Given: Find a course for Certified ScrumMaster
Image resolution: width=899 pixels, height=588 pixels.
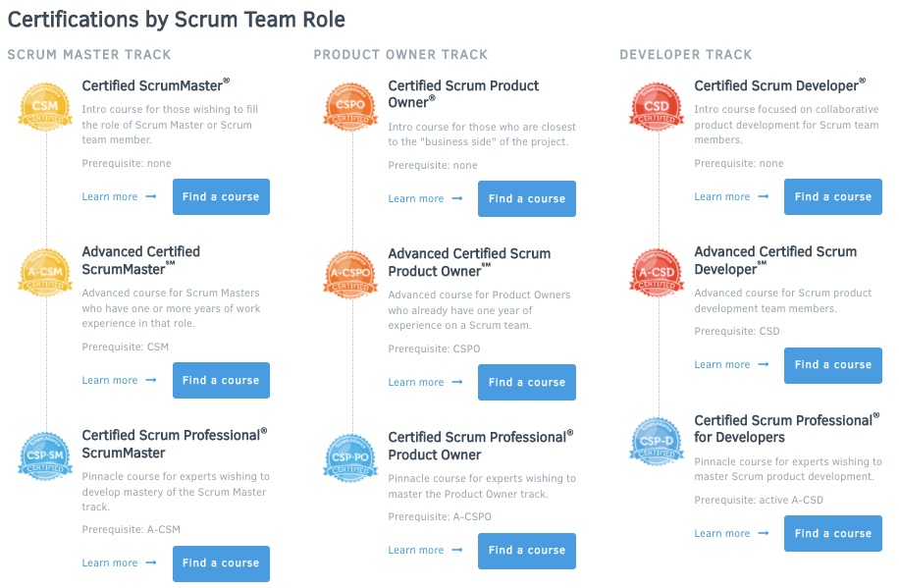Looking at the screenshot, I should coord(221,197).
